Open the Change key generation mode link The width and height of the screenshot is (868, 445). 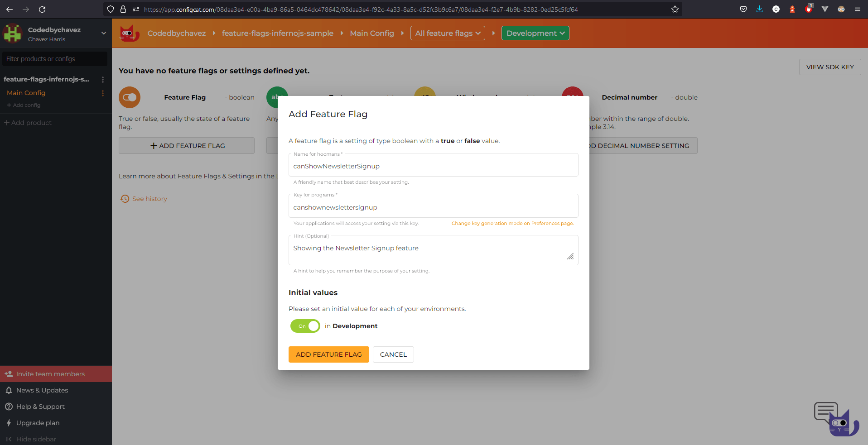pyautogui.click(x=512, y=223)
